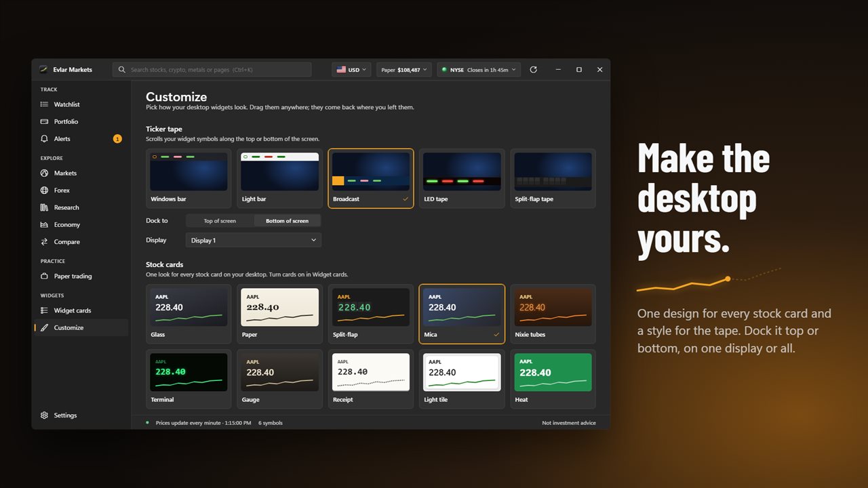This screenshot has width=868, height=488.
Task: Dock ticker tape to Top of screen
Action: 220,221
